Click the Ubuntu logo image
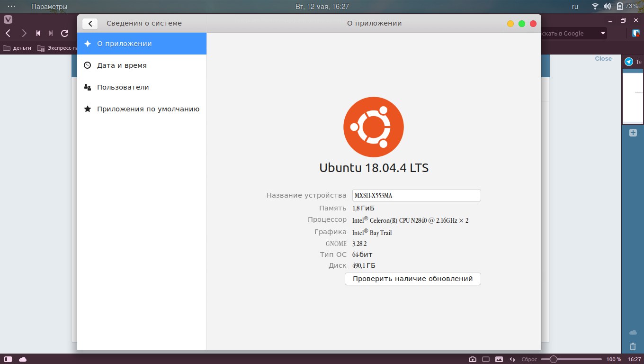Image resolution: width=644 pixels, height=364 pixels. 374,127
